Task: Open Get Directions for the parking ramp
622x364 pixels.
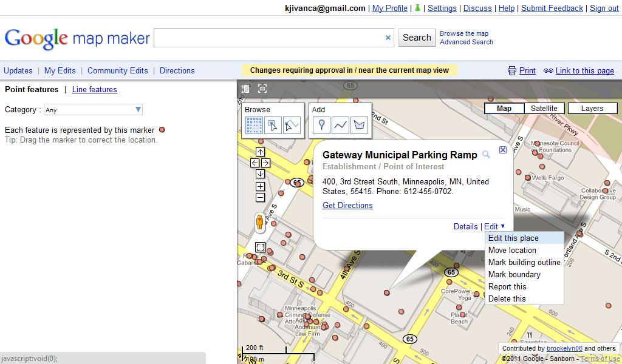Action: click(x=347, y=205)
